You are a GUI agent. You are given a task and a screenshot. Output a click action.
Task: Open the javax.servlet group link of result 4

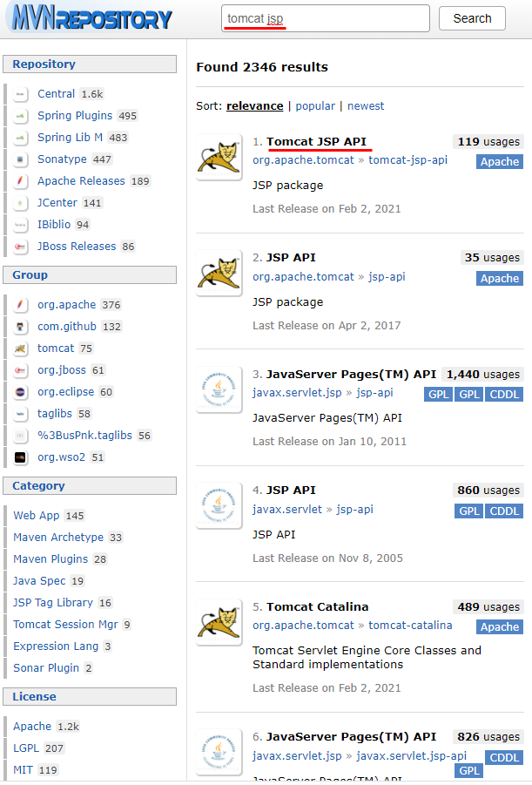tap(287, 510)
